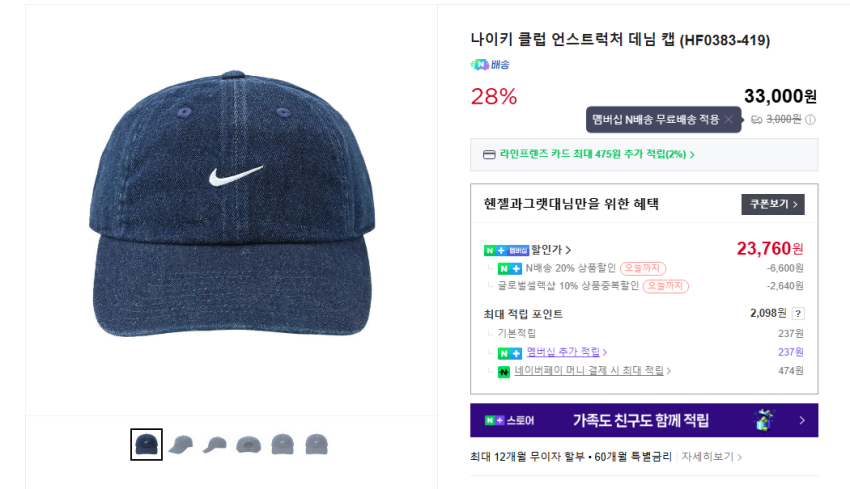Click the main navy denim cap image

tap(230, 210)
